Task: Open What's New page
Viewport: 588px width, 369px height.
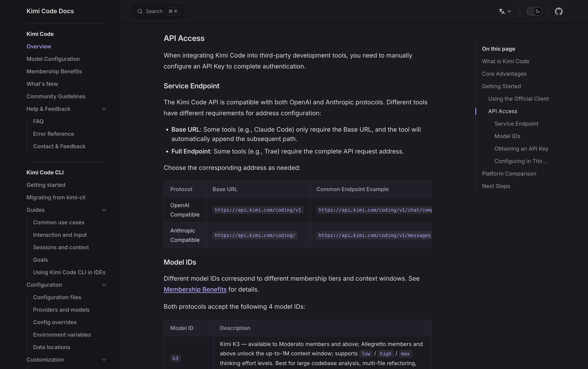Action: [42, 84]
